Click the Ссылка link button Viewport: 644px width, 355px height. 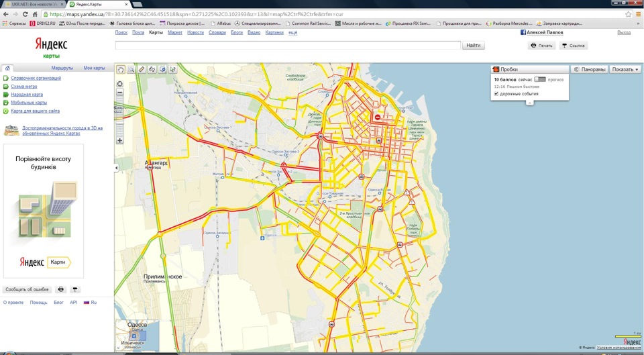573,46
